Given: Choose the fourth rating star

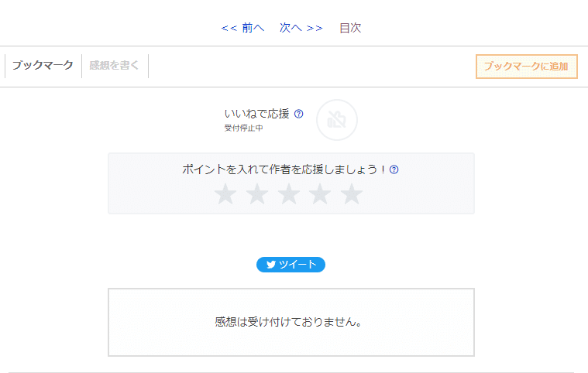Looking at the screenshot, I should (x=320, y=194).
